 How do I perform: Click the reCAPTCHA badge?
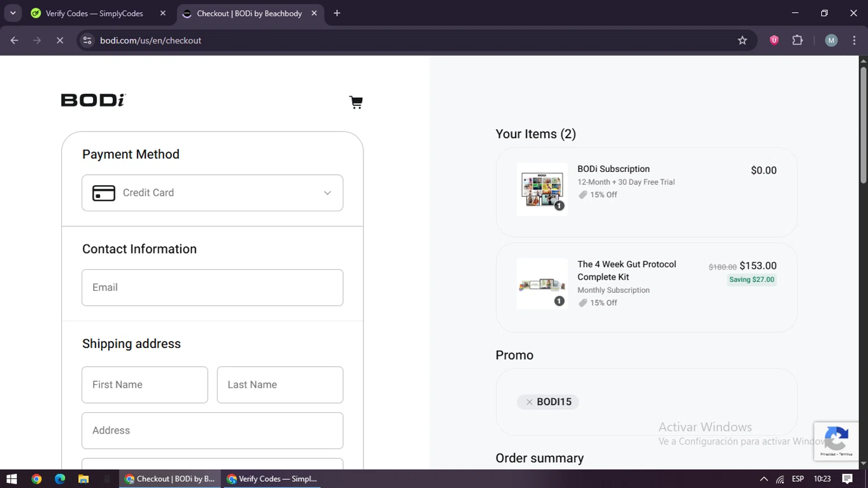click(x=836, y=441)
